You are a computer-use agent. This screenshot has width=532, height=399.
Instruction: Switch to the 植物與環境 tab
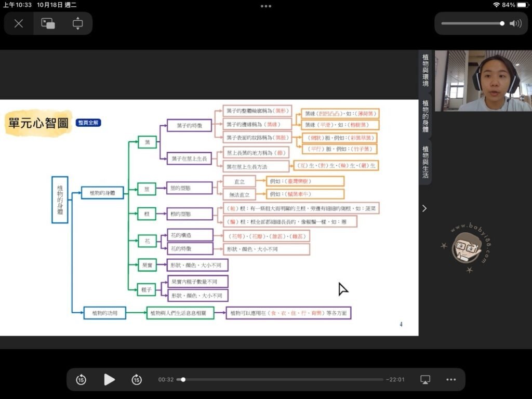pos(425,70)
